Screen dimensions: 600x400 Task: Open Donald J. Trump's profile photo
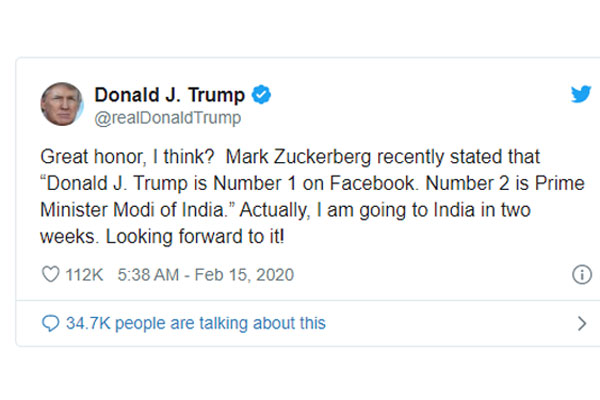point(61,104)
